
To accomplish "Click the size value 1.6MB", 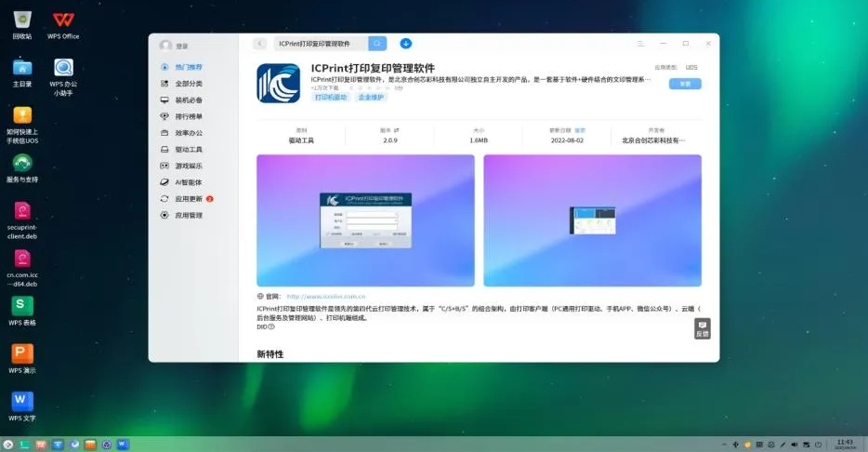I will coord(479,140).
